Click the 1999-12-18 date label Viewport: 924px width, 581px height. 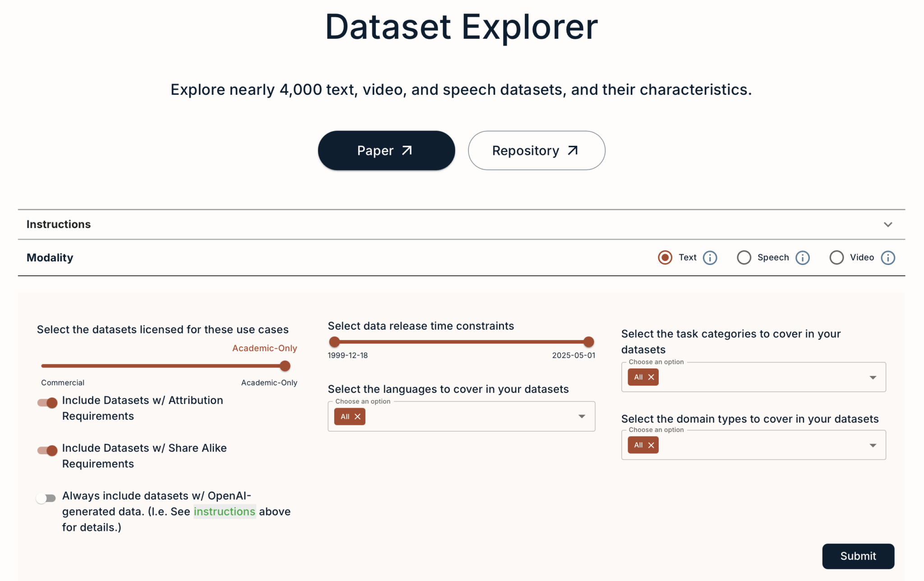347,356
